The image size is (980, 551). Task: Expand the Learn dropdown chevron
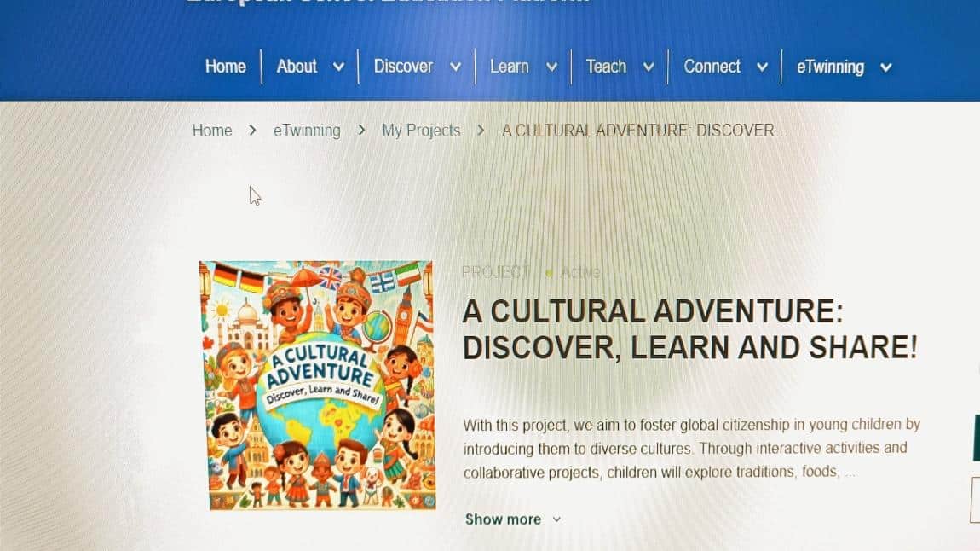[552, 67]
